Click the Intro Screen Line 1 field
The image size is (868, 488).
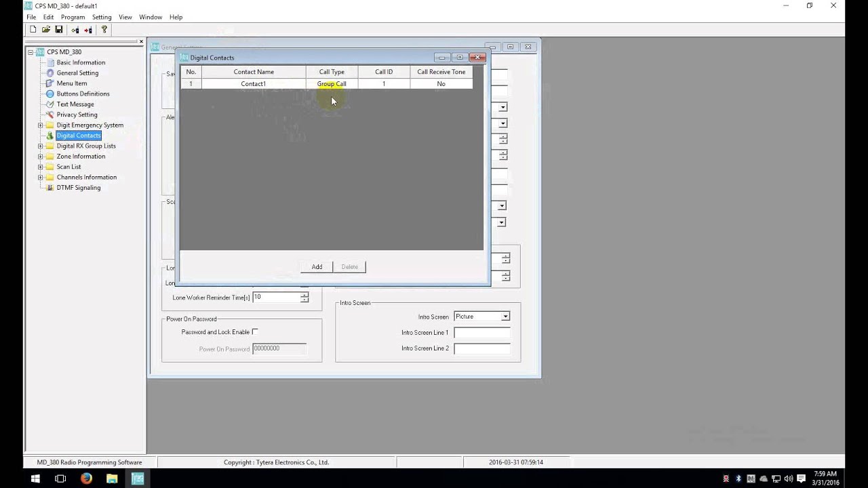(481, 333)
